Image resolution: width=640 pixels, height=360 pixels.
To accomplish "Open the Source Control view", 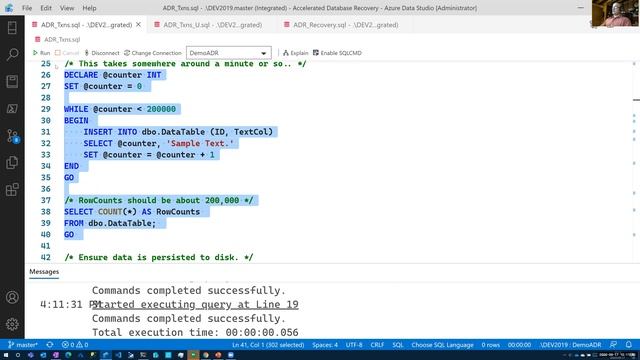I will [x=12, y=136].
